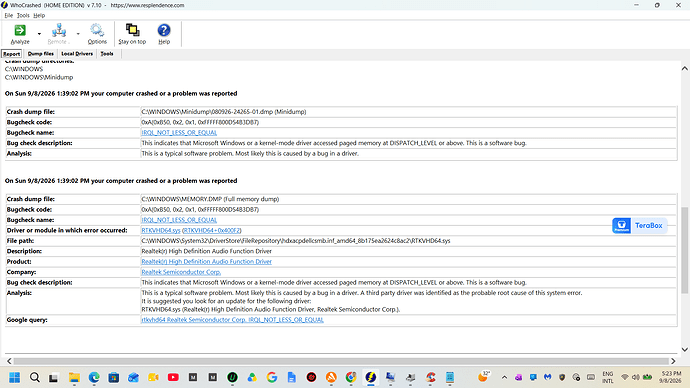
Task: Toggle Stay on top toolbar button
Action: [x=132, y=34]
